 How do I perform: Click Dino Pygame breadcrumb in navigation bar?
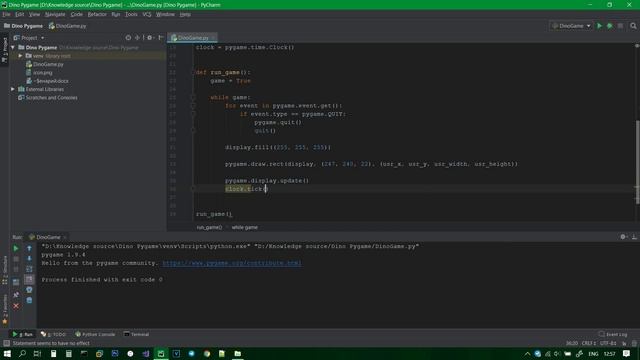coord(23,26)
